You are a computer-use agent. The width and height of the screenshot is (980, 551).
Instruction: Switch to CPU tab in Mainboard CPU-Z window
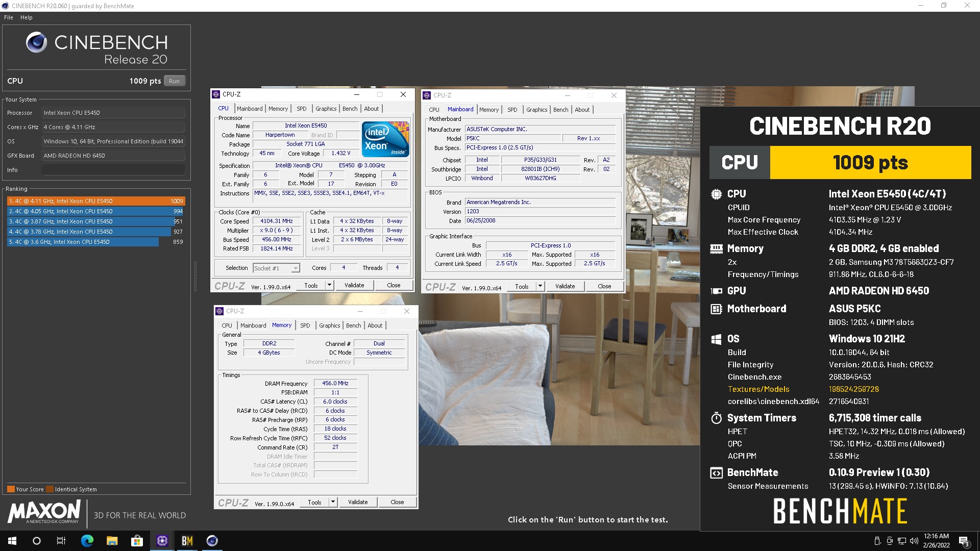pos(434,110)
